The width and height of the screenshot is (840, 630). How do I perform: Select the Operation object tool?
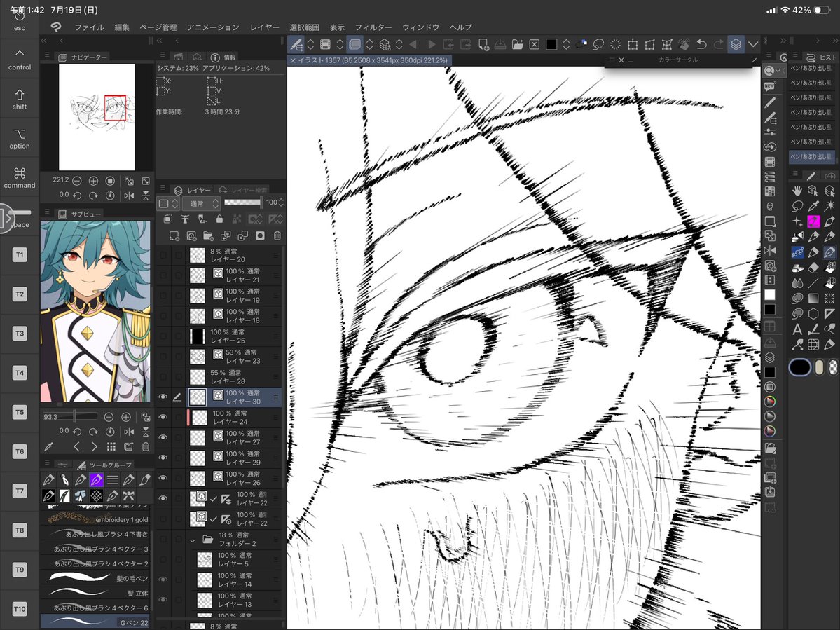click(x=813, y=191)
